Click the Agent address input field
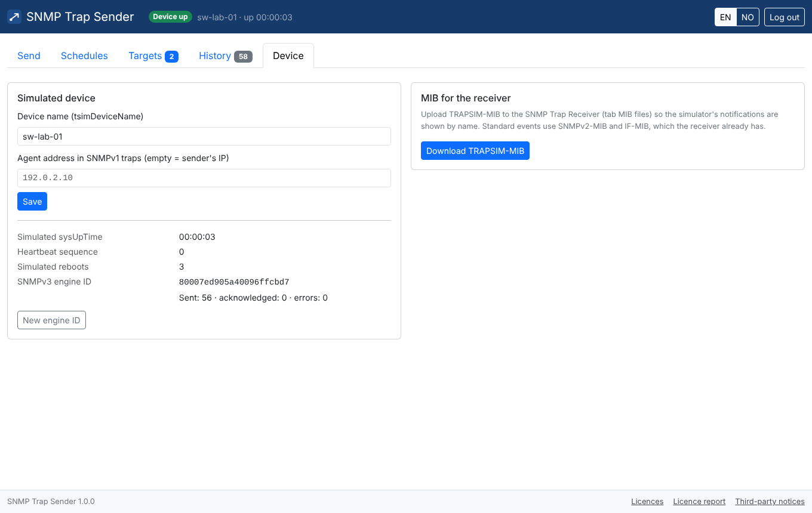 pyautogui.click(x=204, y=178)
